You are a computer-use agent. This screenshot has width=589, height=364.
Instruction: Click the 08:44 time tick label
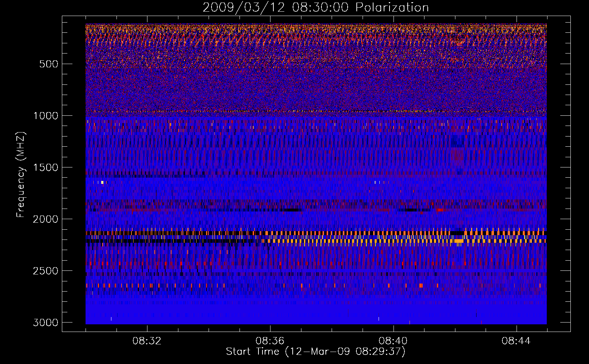click(x=516, y=341)
